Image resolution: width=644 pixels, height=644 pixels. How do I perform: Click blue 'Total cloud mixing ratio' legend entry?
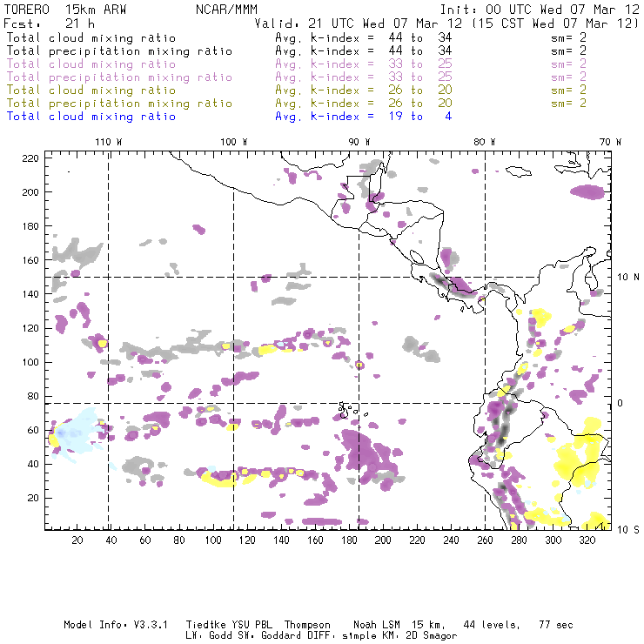pyautogui.click(x=91, y=117)
